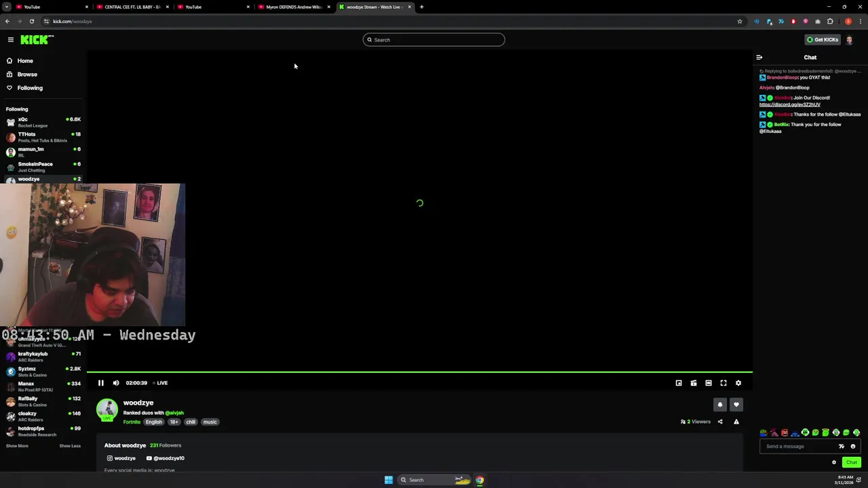Go back in browser history

(7, 21)
